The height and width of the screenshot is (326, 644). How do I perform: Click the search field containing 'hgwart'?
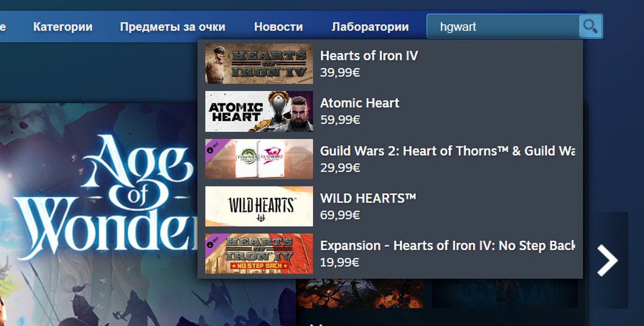pyautogui.click(x=503, y=26)
